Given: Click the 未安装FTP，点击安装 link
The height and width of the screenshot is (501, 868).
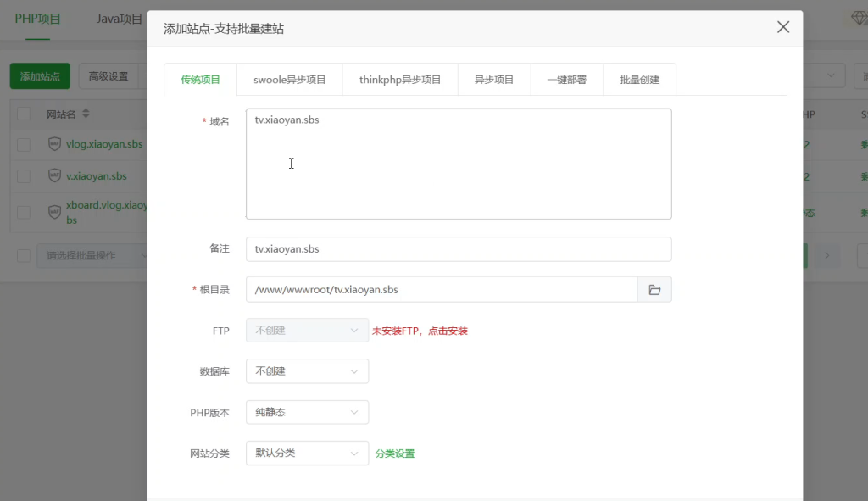Looking at the screenshot, I should 420,331.
